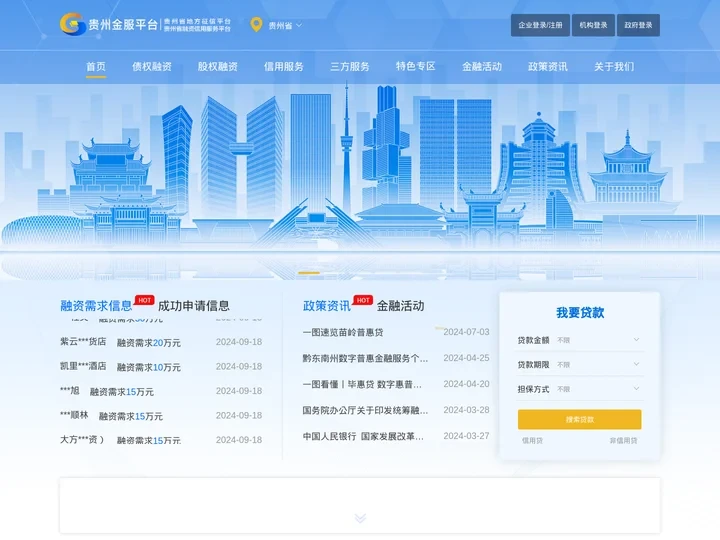This screenshot has width=720, height=540.
Task: Open the 贵州省 region dropdown
Action: [285, 26]
